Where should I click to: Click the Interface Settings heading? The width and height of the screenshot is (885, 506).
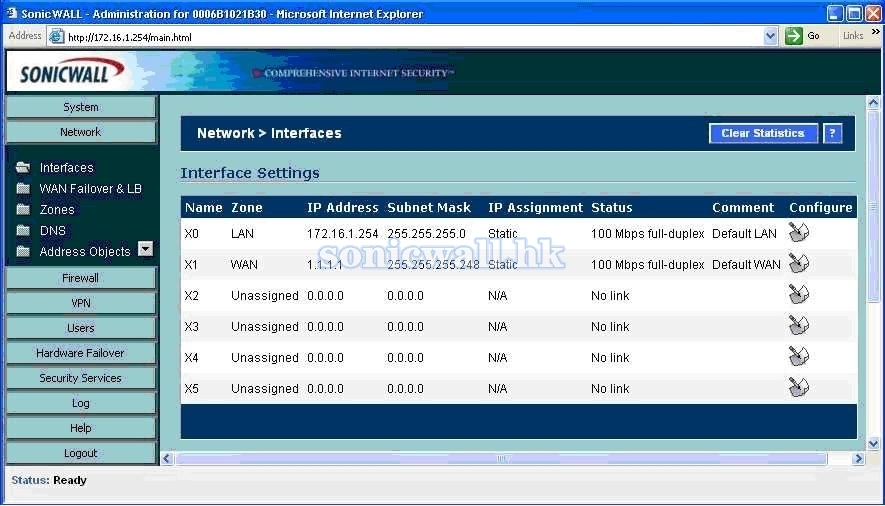pyautogui.click(x=250, y=173)
